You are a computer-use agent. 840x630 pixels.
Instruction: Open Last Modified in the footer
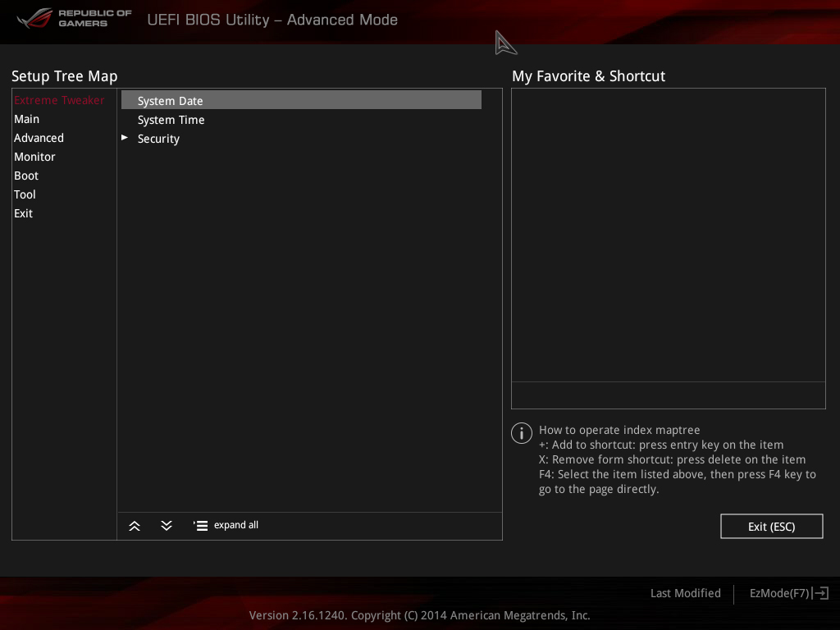pos(685,593)
